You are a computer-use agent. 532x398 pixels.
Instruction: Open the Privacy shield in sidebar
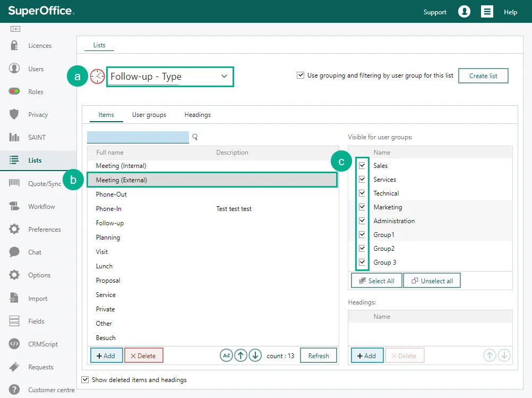[15, 114]
